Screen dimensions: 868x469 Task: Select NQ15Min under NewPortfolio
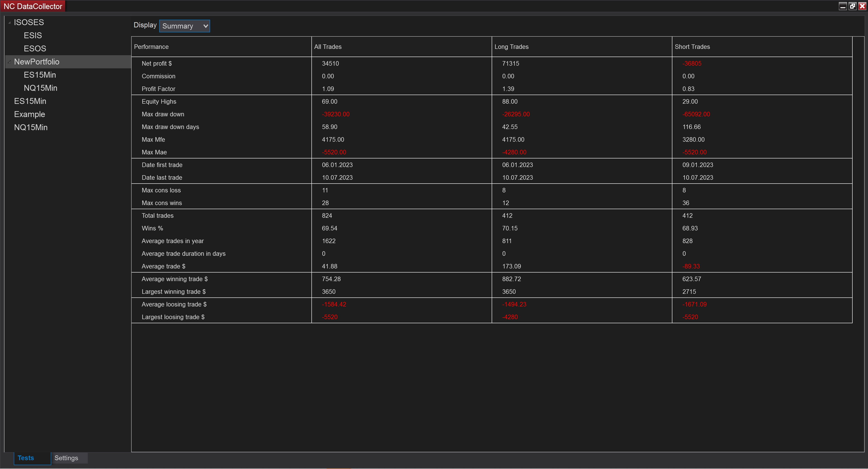pyautogui.click(x=40, y=88)
